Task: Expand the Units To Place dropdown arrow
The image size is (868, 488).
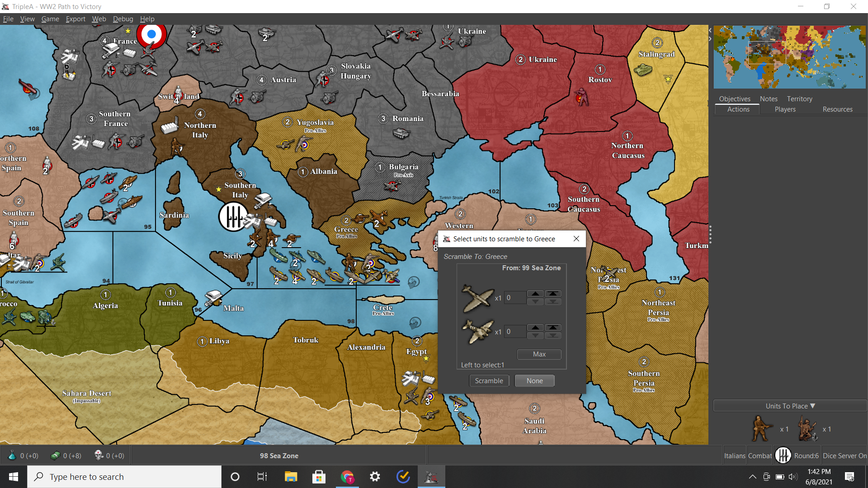Action: point(813,406)
